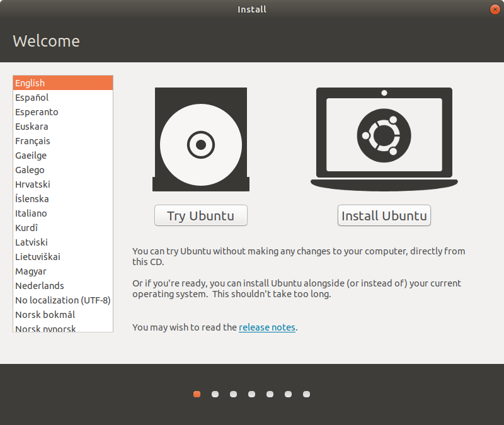Select Norsk nynorsk at list bottom
This screenshot has width=504, height=425.
[x=63, y=327]
